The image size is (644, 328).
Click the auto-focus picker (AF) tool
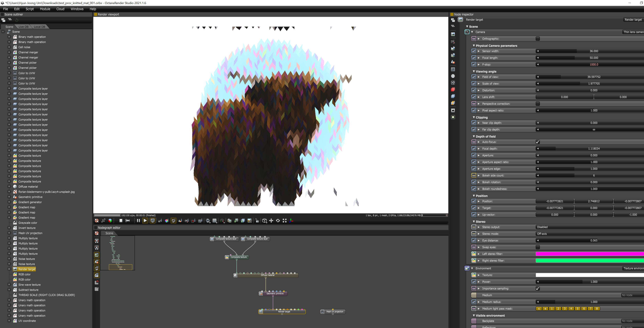[x=160, y=221]
